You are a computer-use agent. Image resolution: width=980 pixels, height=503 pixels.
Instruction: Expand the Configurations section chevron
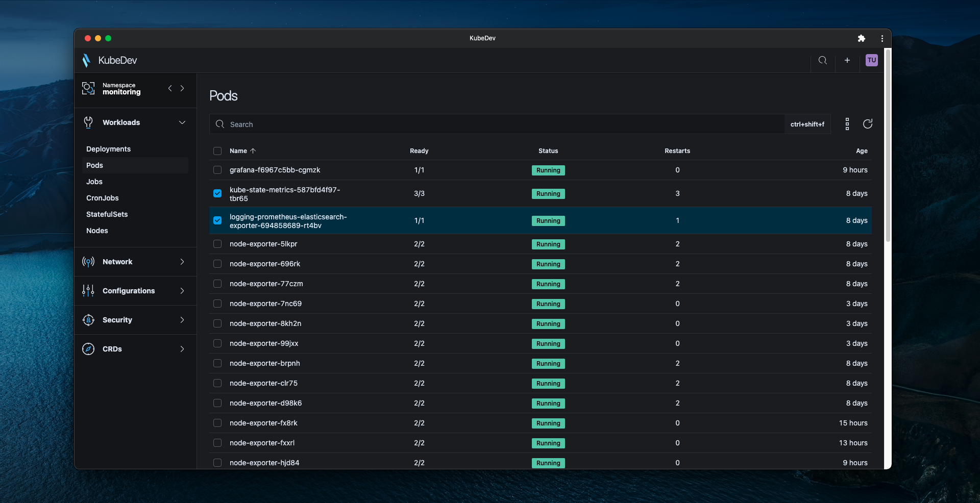pos(182,291)
